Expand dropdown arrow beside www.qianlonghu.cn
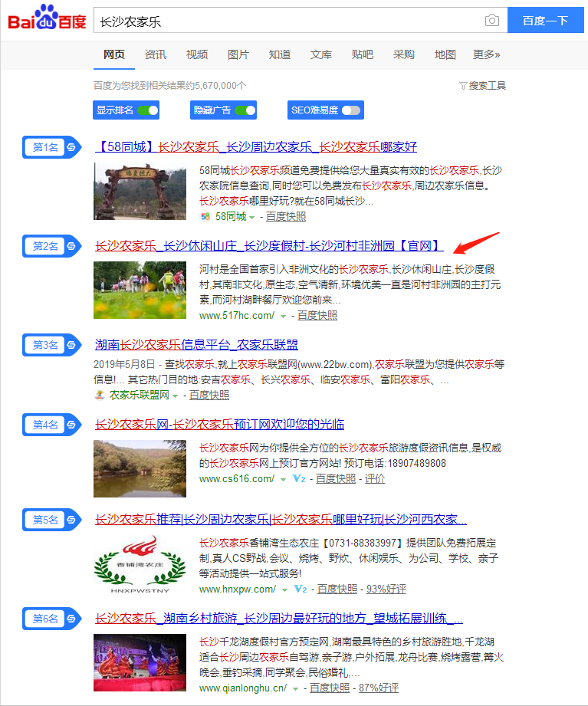The height and width of the screenshot is (706, 588). click(295, 689)
